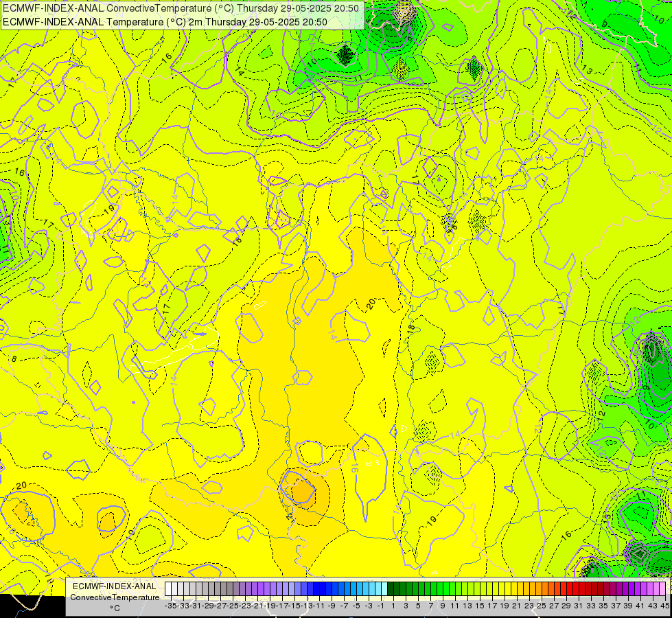Pick the darkest green swatch above 1 label
Screen dimensions: 672x618
click(x=391, y=589)
